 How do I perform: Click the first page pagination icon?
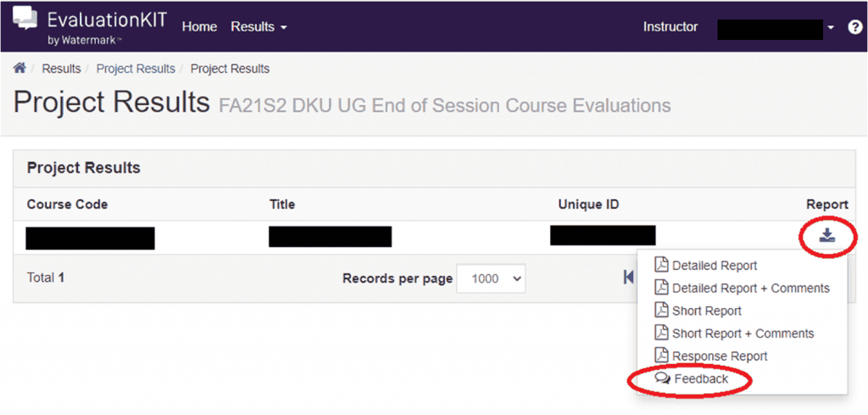point(628,278)
